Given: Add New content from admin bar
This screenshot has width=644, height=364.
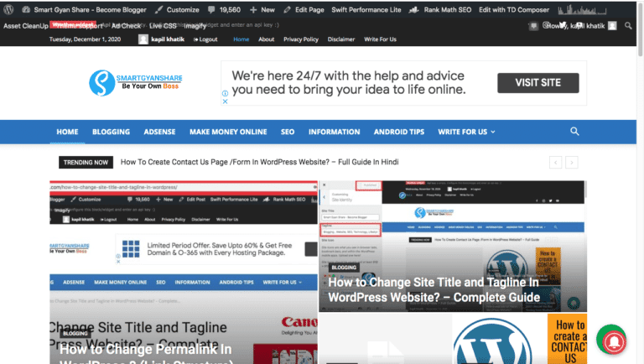Looking at the screenshot, I should pos(262,9).
